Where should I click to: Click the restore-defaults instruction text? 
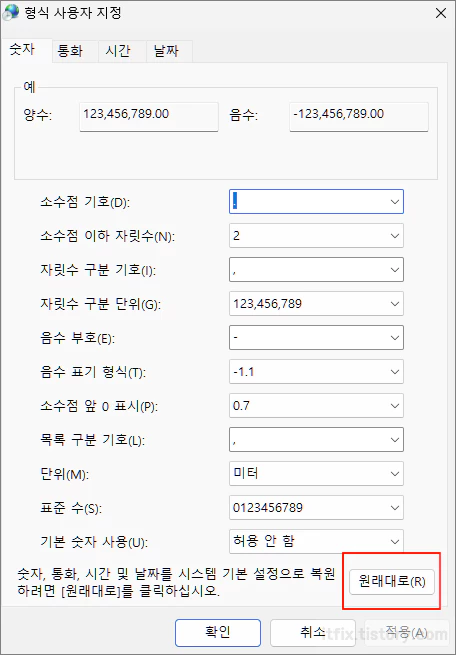[176, 582]
